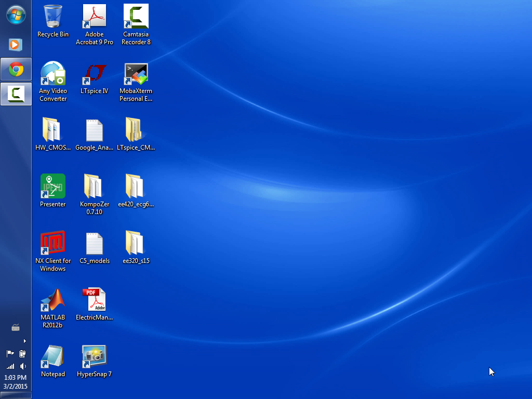Select the KompoZer 0.7.10 folder

point(95,187)
